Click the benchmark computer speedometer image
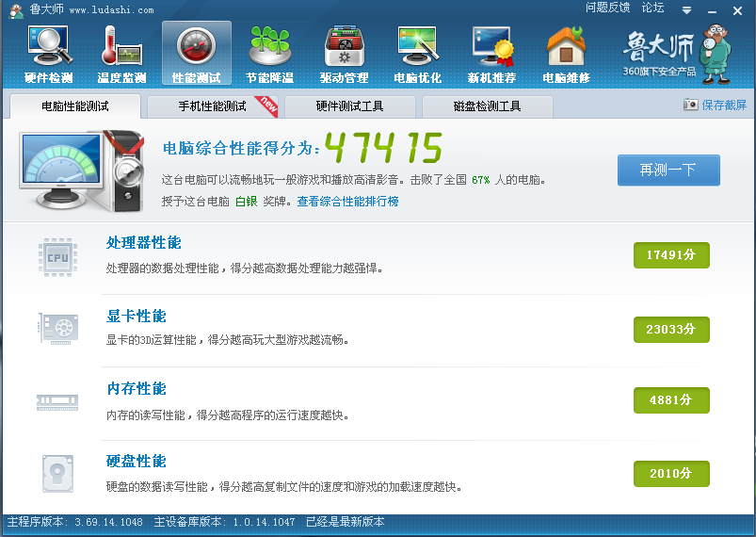Viewport: 756px width, 537px height. [82, 171]
